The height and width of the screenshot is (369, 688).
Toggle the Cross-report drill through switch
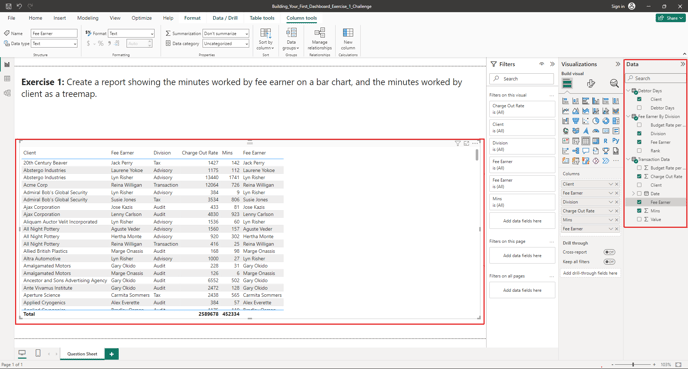tap(609, 252)
